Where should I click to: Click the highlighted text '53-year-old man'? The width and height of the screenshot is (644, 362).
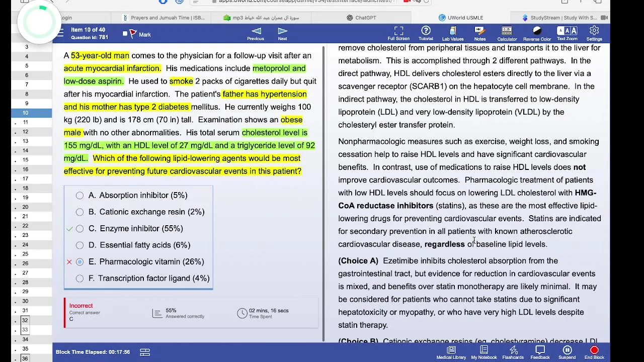pyautogui.click(x=100, y=55)
